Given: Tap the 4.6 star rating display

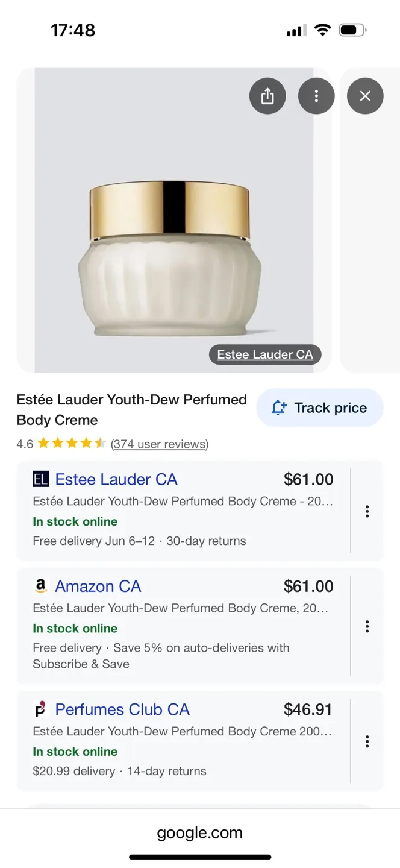Looking at the screenshot, I should click(60, 444).
